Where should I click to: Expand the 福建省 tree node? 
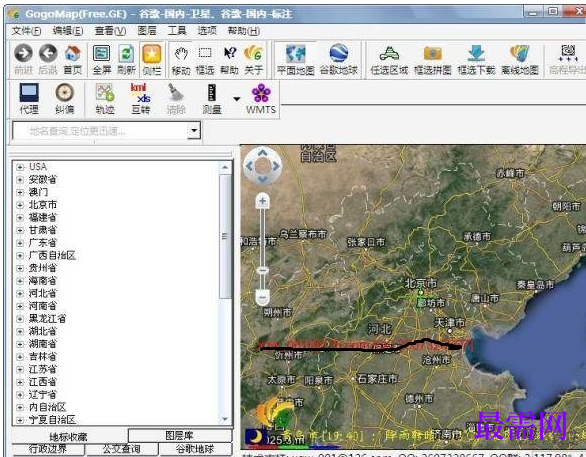point(20,217)
